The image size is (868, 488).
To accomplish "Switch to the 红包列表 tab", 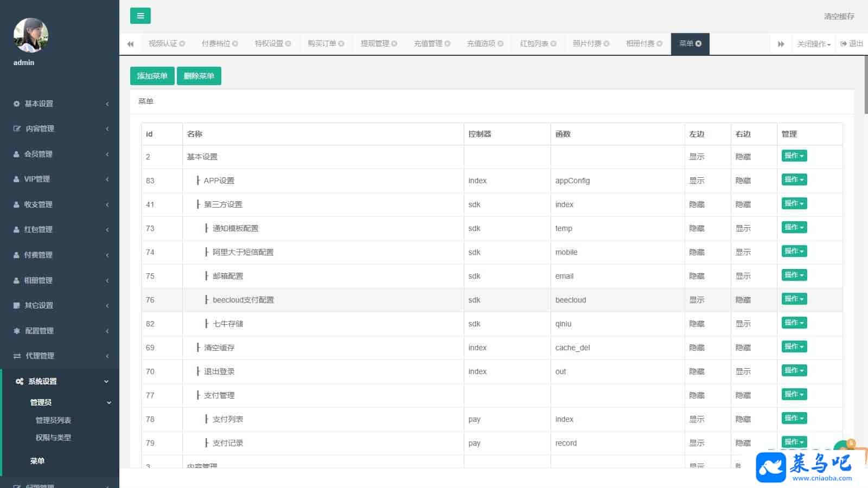I will (x=534, y=44).
